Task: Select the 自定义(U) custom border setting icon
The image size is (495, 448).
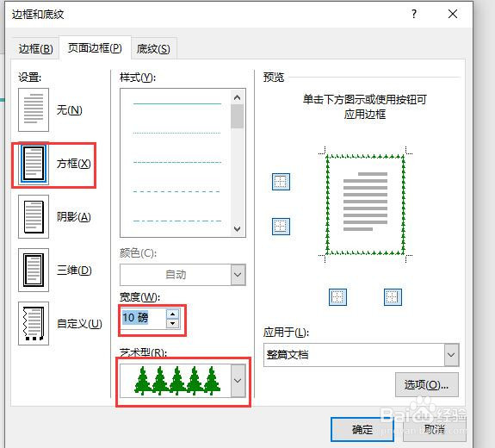Action: (x=34, y=323)
